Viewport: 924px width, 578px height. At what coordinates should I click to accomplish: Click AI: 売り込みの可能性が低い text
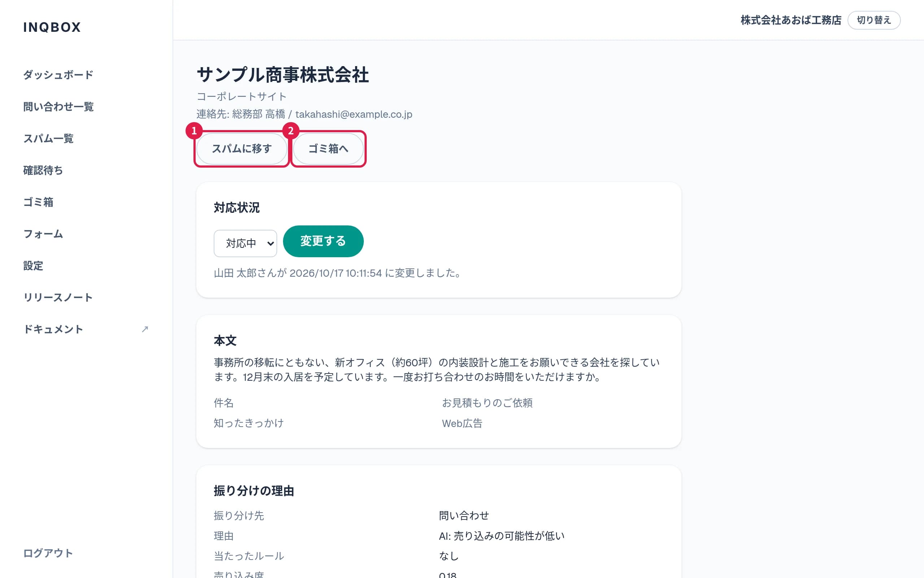[501, 536]
